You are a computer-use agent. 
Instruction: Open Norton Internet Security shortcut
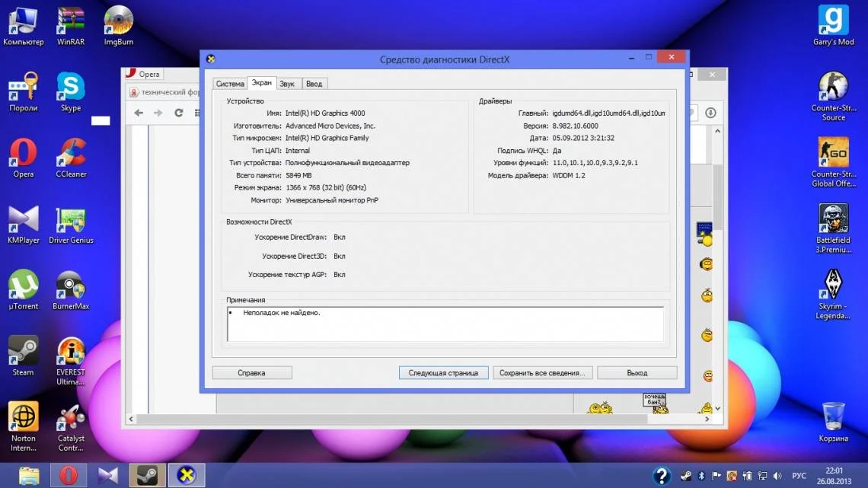pos(24,426)
